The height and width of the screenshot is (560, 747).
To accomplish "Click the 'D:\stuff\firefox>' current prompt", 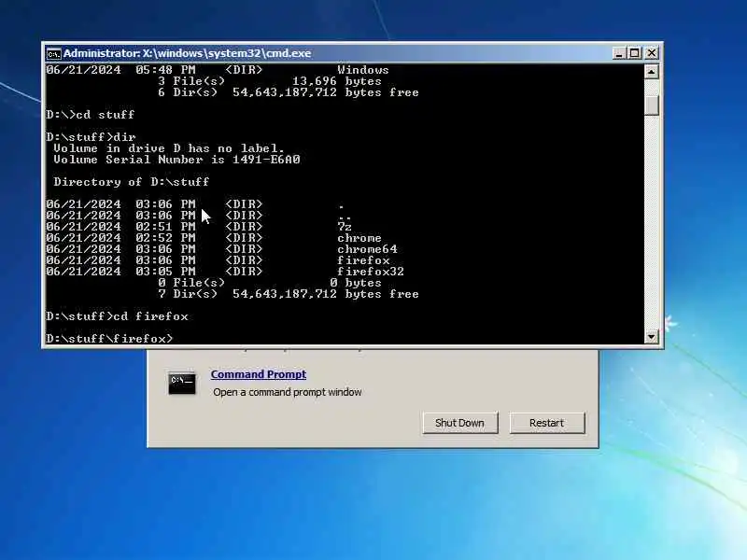I will coord(109,339).
